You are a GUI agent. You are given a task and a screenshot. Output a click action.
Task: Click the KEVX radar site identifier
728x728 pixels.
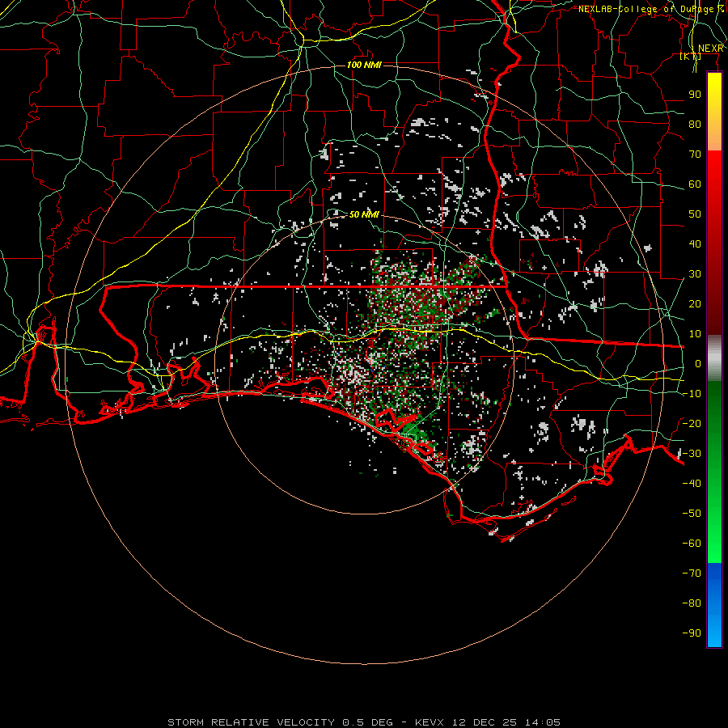pos(430,722)
